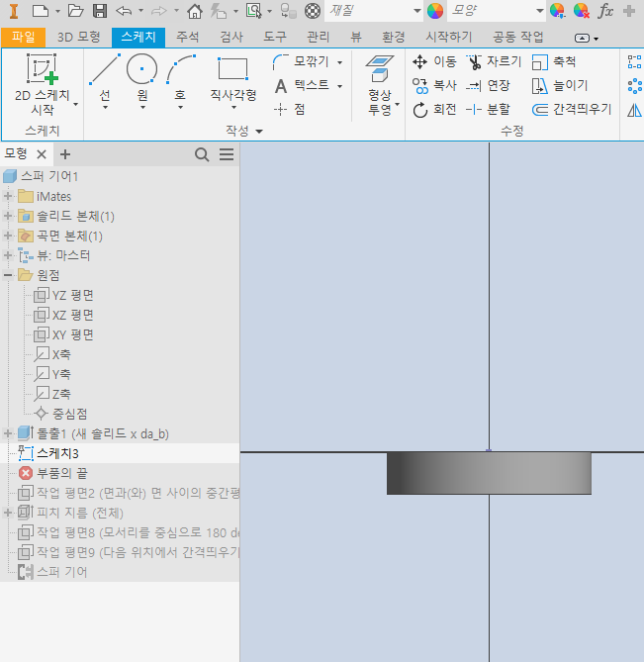Go to the Home view icon

coord(195,11)
